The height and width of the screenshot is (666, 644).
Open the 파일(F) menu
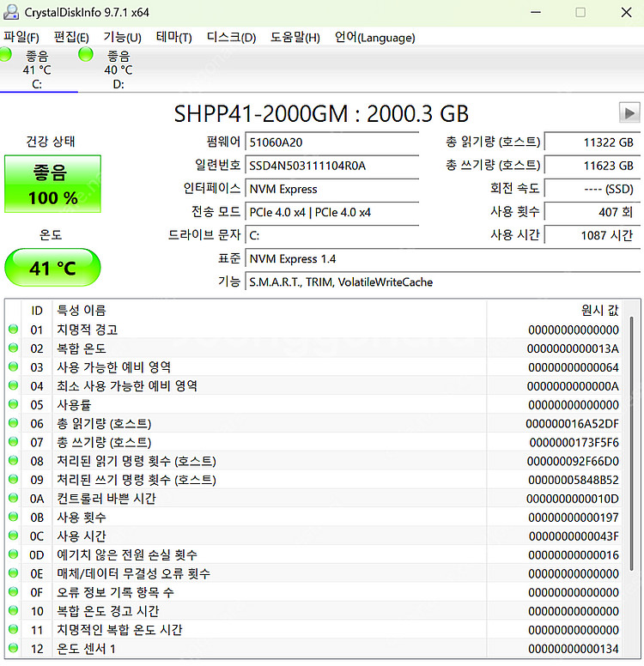(21, 38)
